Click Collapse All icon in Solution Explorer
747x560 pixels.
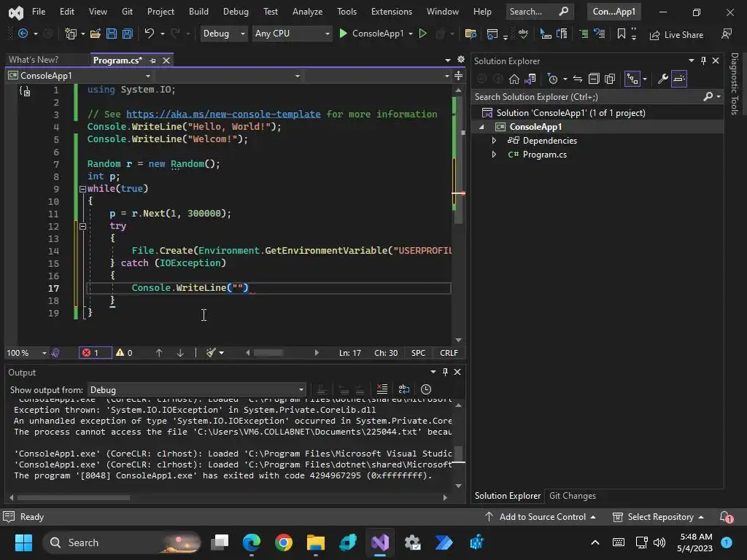594,79
